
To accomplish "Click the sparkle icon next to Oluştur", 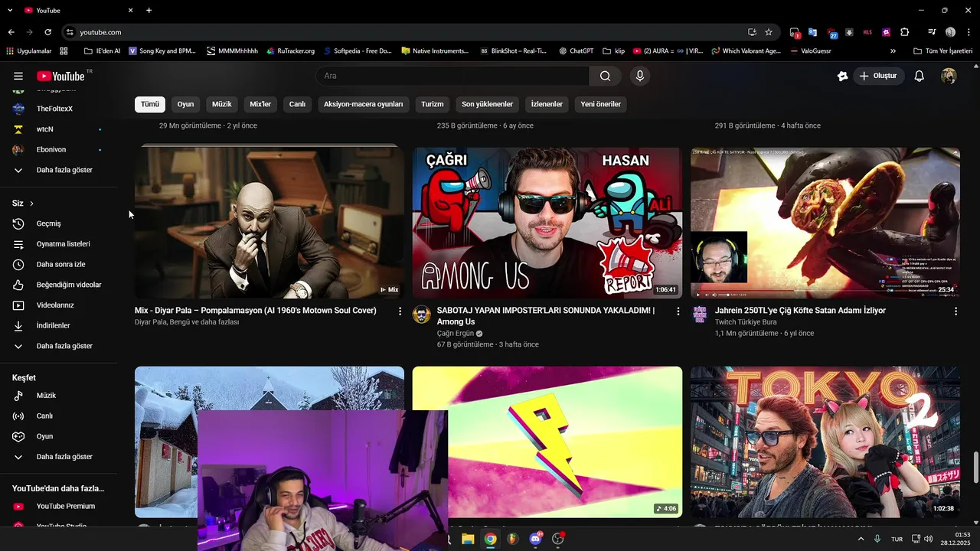I will (x=843, y=76).
